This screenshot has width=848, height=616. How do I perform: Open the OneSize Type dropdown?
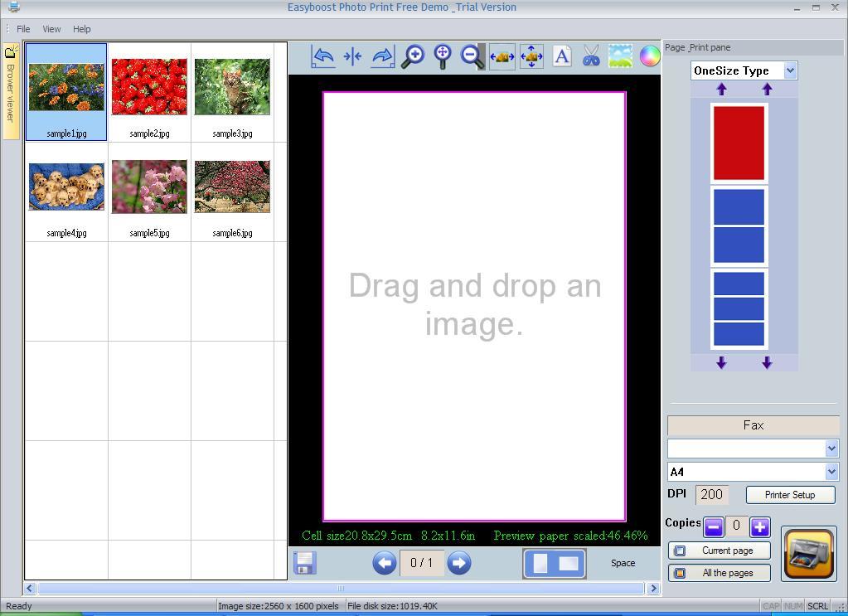(x=791, y=70)
